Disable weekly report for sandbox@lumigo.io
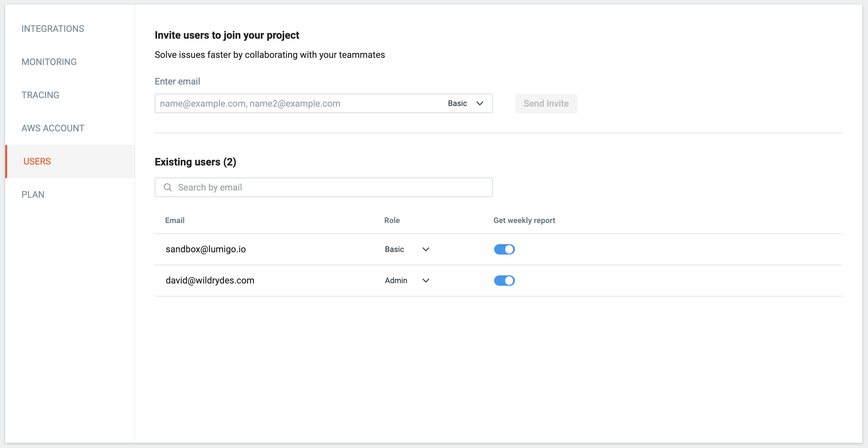 504,249
